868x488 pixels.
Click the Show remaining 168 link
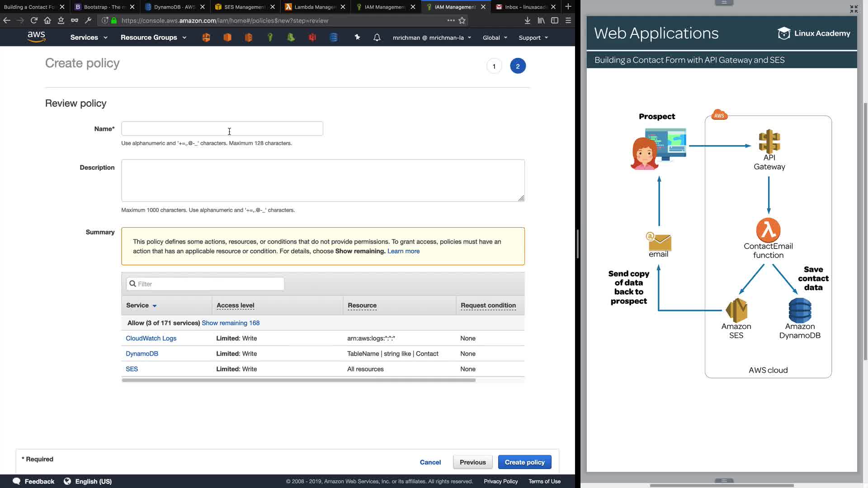231,323
